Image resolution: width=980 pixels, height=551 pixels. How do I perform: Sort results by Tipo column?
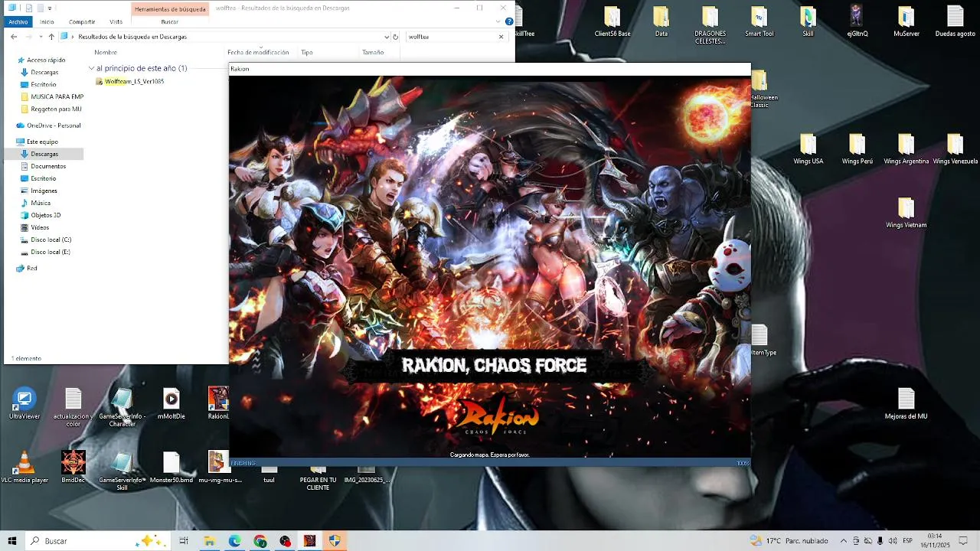pos(306,53)
